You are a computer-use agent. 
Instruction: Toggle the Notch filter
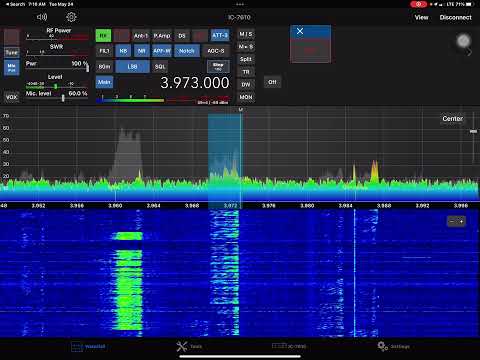(187, 51)
